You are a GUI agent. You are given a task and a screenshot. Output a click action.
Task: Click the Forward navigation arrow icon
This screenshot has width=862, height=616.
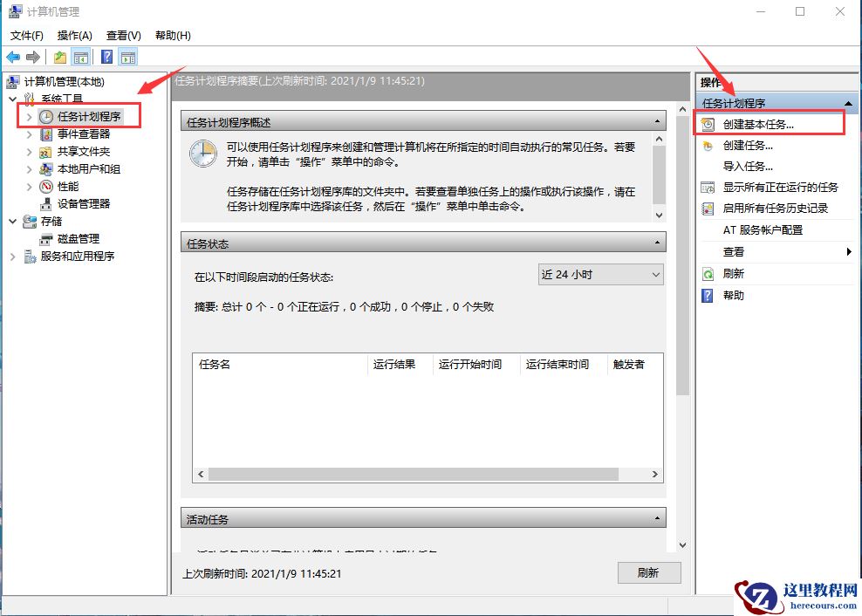(x=32, y=56)
